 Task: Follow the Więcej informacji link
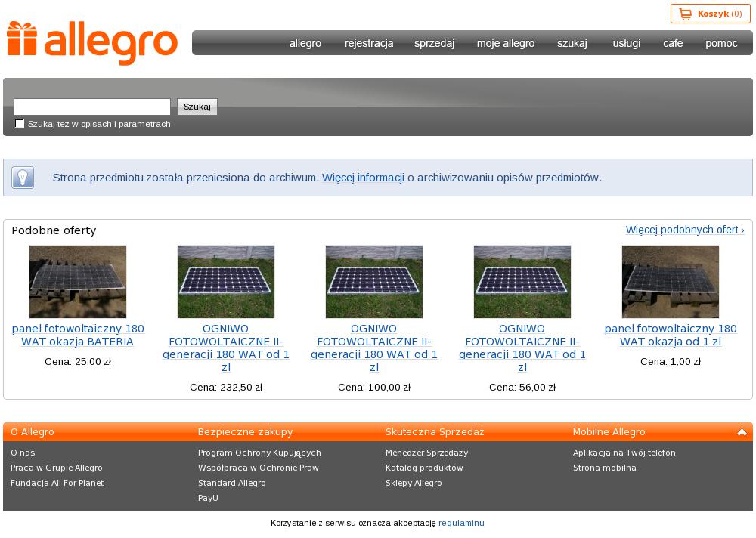point(363,178)
